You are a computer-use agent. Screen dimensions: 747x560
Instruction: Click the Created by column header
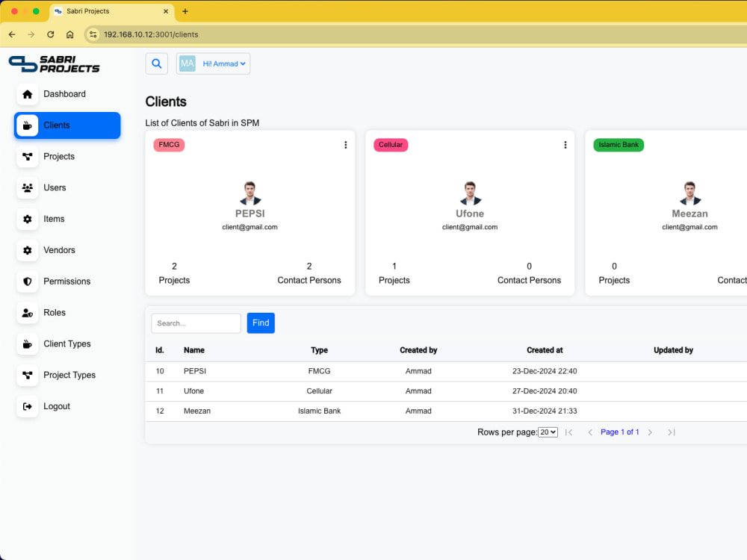[x=418, y=350]
